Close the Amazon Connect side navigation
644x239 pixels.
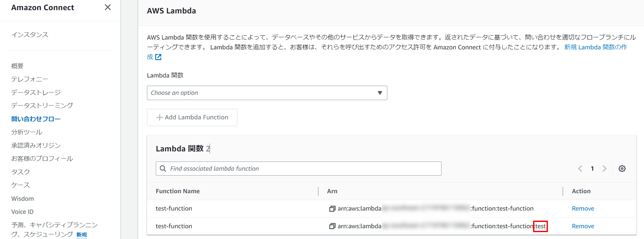108,7
